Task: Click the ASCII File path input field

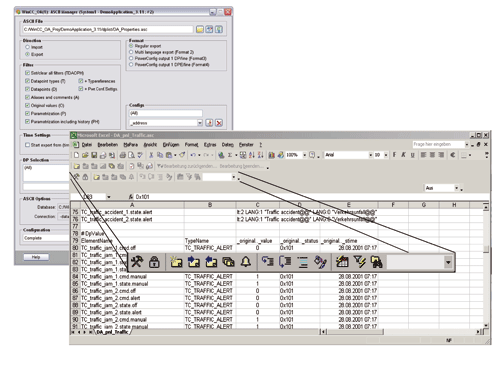Action: (108, 29)
